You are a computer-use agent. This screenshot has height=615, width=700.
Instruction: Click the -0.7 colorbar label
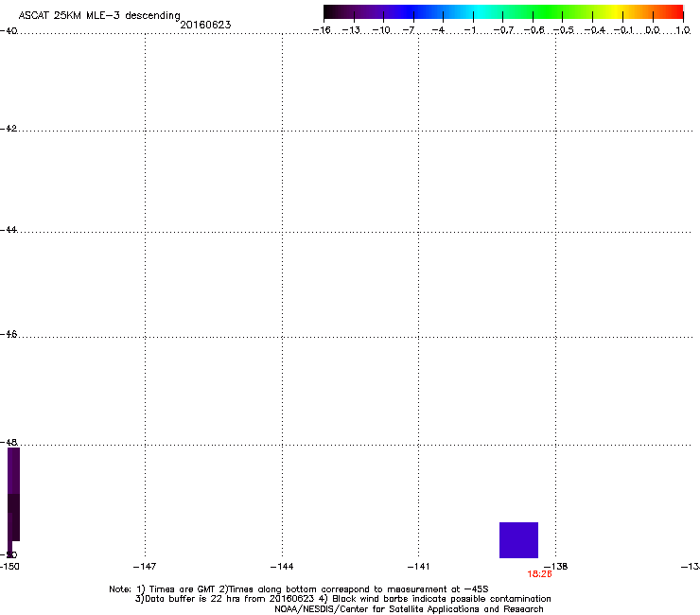[x=503, y=30]
